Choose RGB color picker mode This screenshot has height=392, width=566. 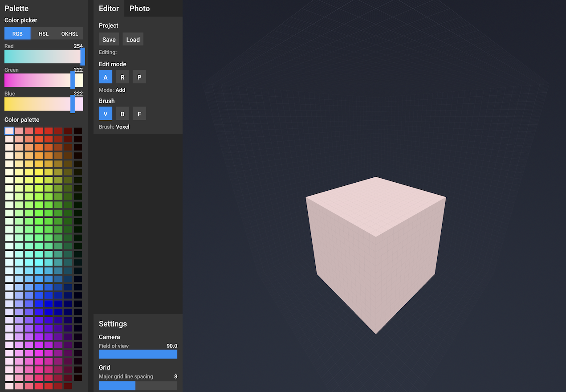17,34
